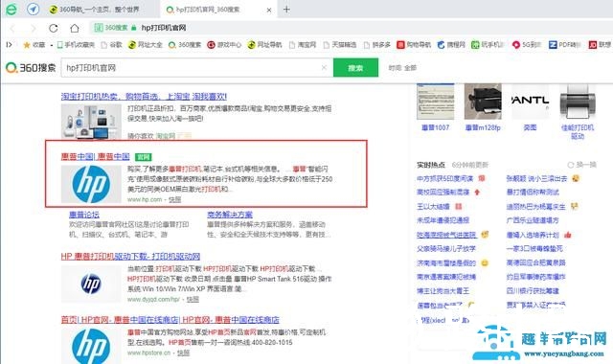Open hot topic 四川银行获批筹建
The image size is (613, 364).
(x=533, y=291)
